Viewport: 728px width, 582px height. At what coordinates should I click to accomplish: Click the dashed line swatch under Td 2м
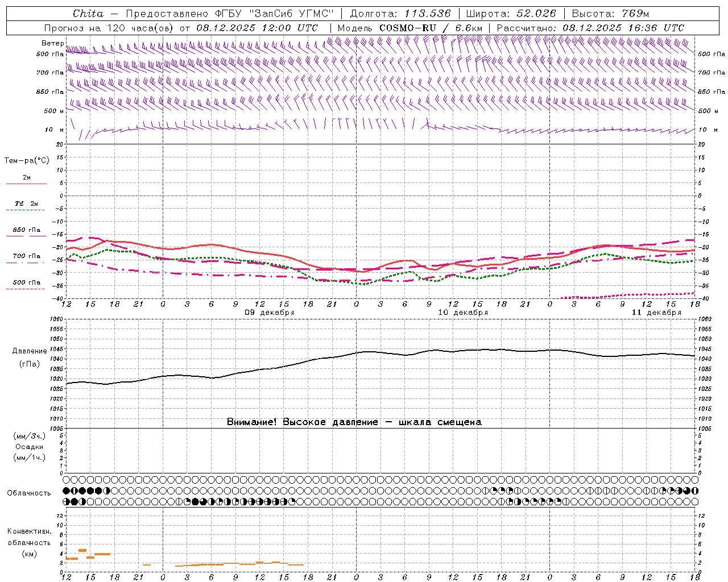pos(26,210)
